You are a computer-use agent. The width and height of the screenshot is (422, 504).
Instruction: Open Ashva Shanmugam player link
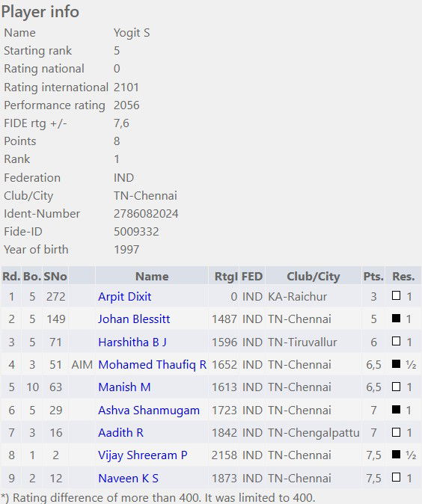149,410
